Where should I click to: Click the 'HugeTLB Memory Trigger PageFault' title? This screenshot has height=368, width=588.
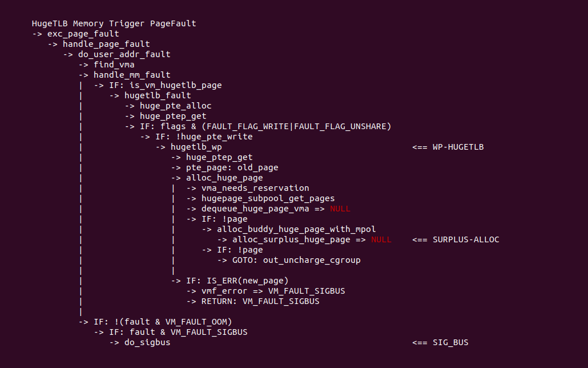coord(114,23)
